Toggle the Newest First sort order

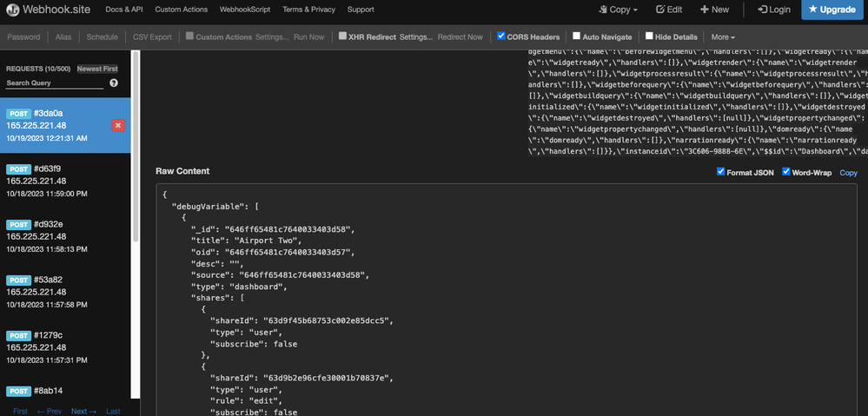tap(97, 68)
